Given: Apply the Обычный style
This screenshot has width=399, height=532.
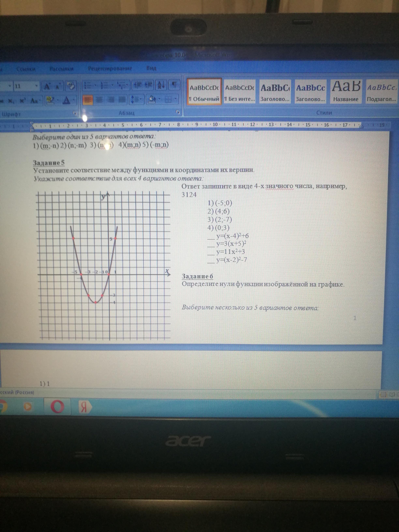Looking at the screenshot, I should 204,92.
